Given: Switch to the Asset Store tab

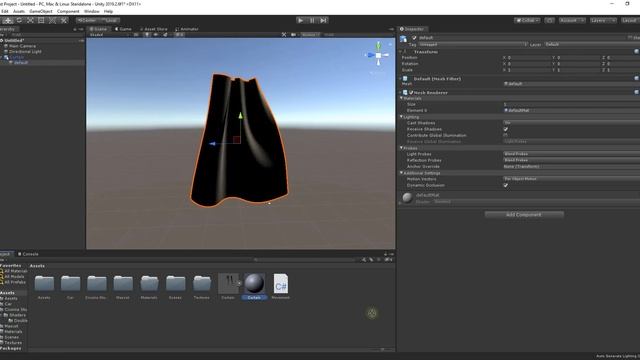Looking at the screenshot, I should coord(154,29).
